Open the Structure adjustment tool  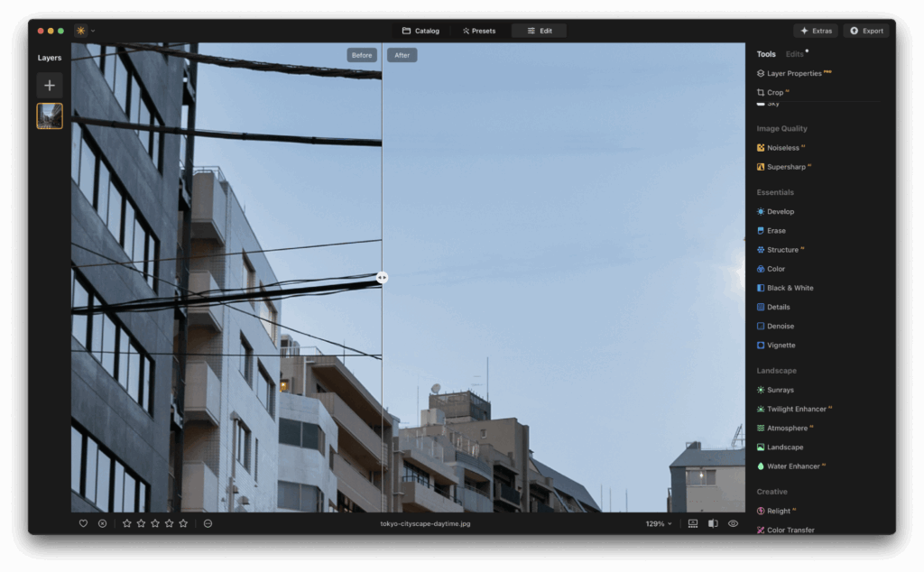(x=785, y=249)
